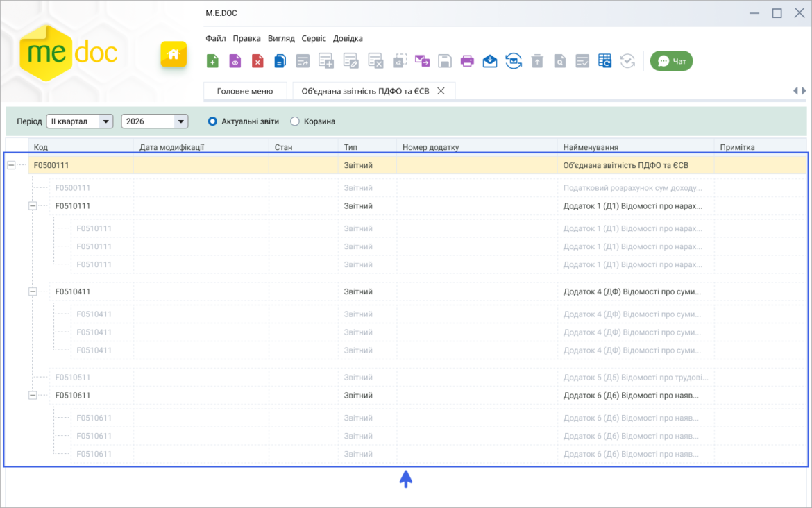Click the Найменування column header
This screenshot has height=508, width=812.
(636, 147)
